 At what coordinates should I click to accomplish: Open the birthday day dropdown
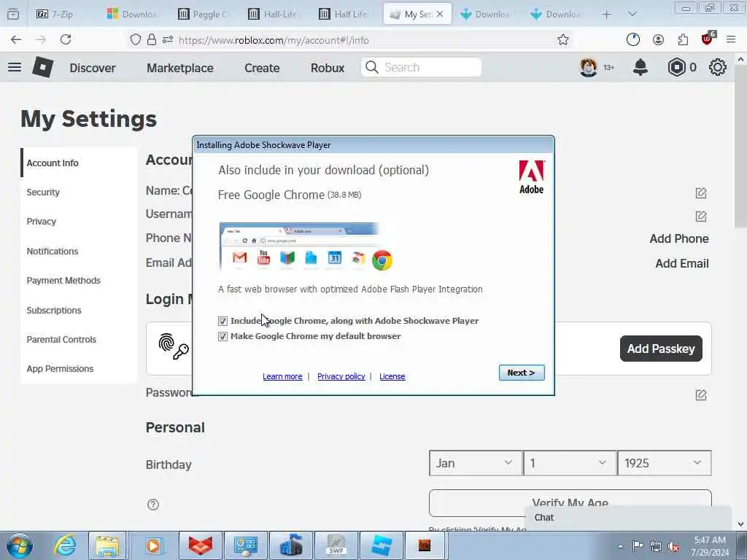click(x=570, y=463)
